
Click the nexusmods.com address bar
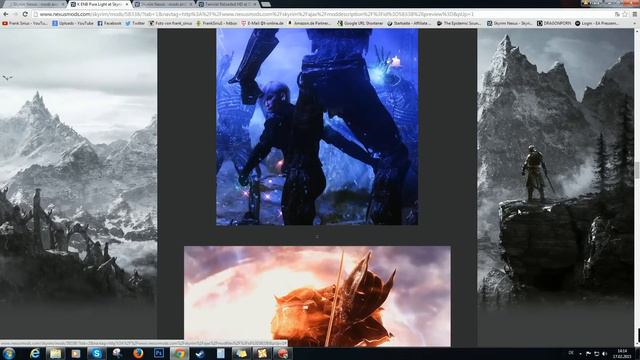322,14
